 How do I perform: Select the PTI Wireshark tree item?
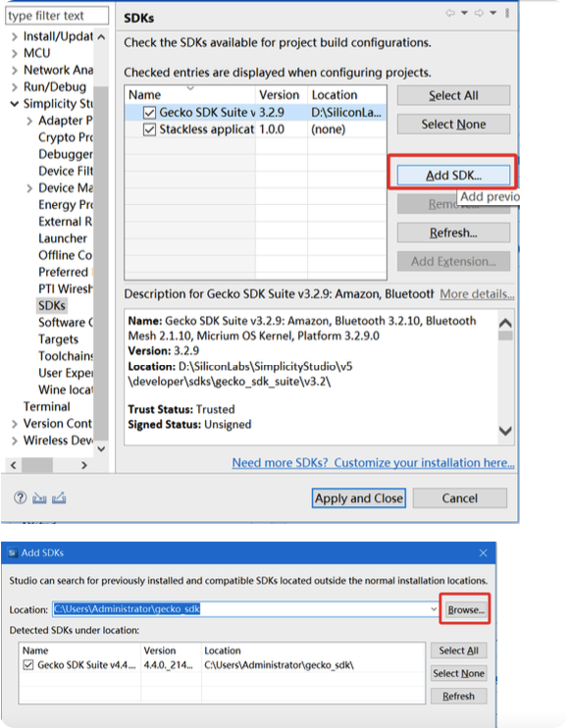[x=66, y=288]
